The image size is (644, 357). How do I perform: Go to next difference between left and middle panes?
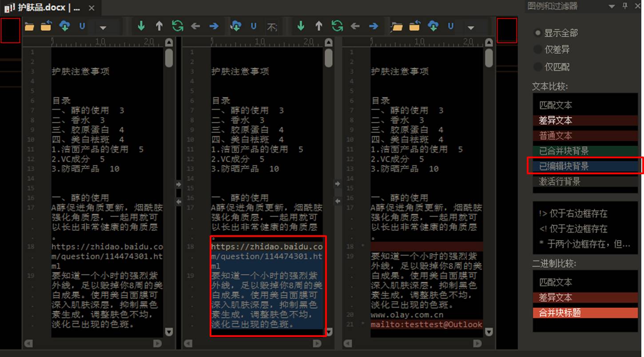tap(141, 26)
